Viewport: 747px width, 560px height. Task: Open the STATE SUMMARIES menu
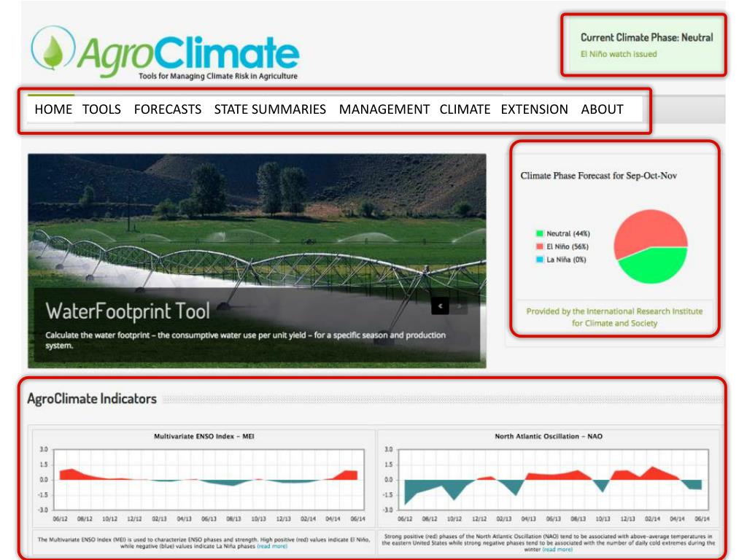coord(270,109)
